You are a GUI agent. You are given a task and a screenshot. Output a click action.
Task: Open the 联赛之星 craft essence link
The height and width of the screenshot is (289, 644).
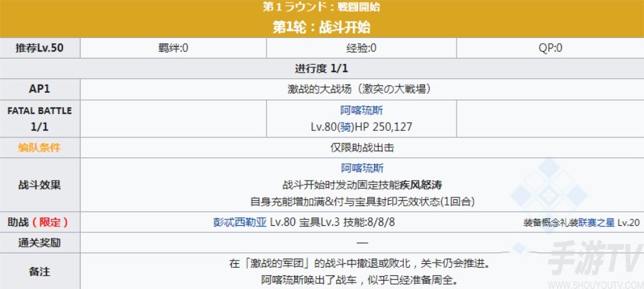pyautogui.click(x=596, y=223)
